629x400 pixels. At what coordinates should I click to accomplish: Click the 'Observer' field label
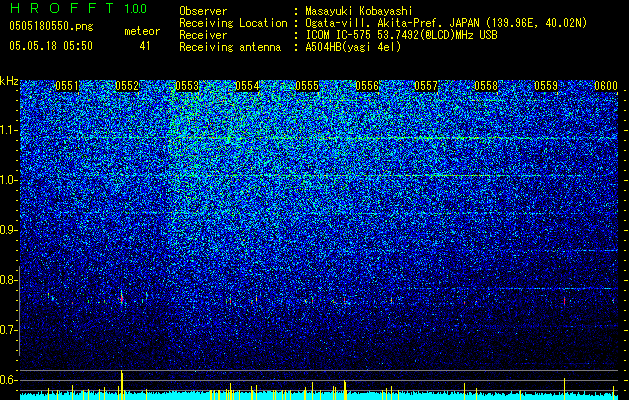[x=203, y=11]
